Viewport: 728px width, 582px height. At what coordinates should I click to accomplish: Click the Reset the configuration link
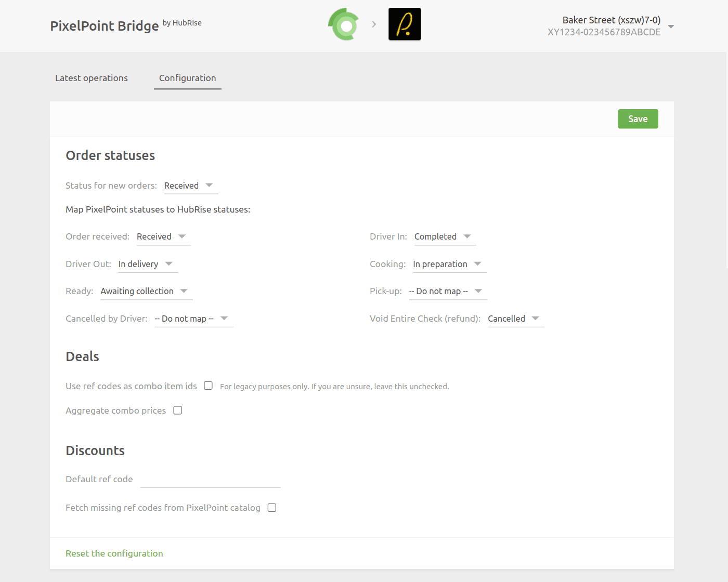114,553
